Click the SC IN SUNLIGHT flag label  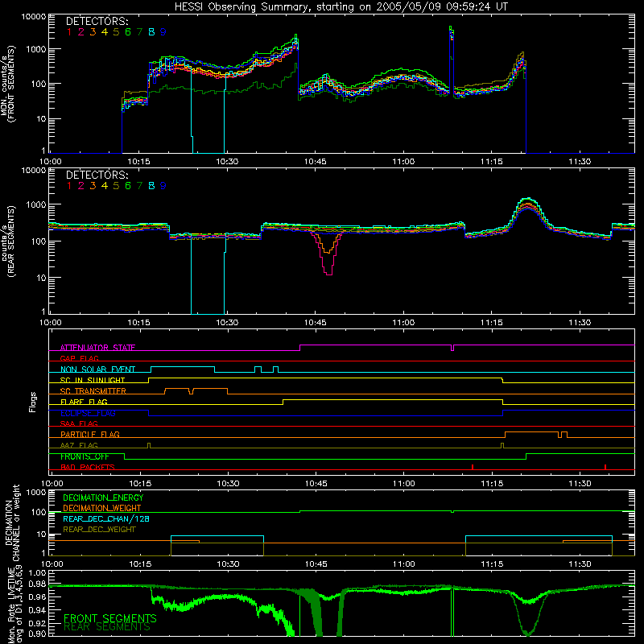[x=93, y=380]
